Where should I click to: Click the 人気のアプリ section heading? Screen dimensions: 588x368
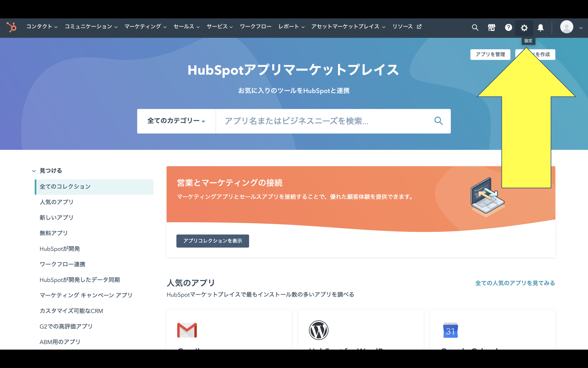click(191, 283)
